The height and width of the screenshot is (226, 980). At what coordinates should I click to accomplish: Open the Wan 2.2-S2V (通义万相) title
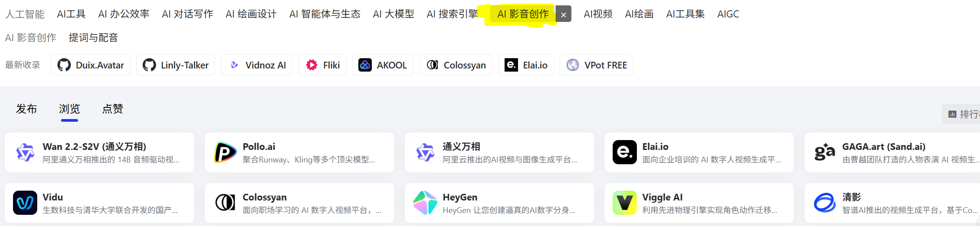coord(94,147)
